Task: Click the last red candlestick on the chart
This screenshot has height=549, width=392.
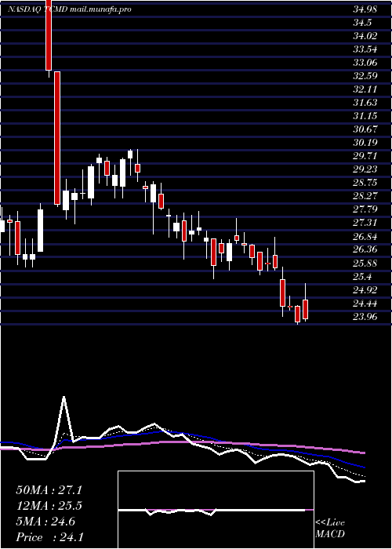Action: [306, 310]
